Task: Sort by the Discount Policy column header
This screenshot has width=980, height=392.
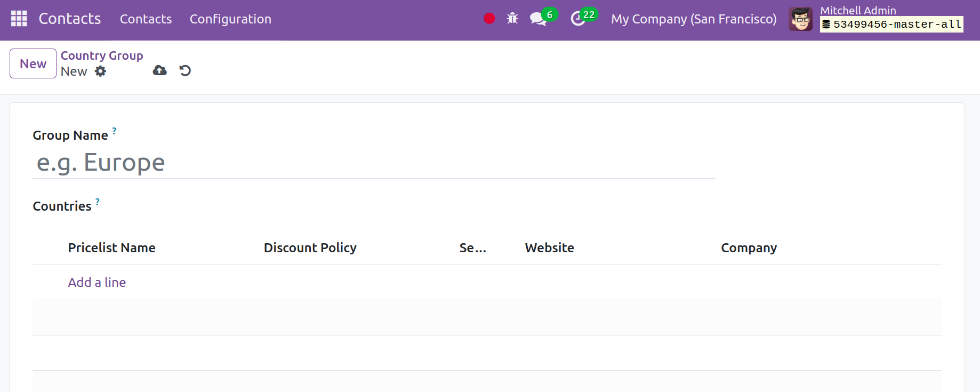Action: pos(310,248)
